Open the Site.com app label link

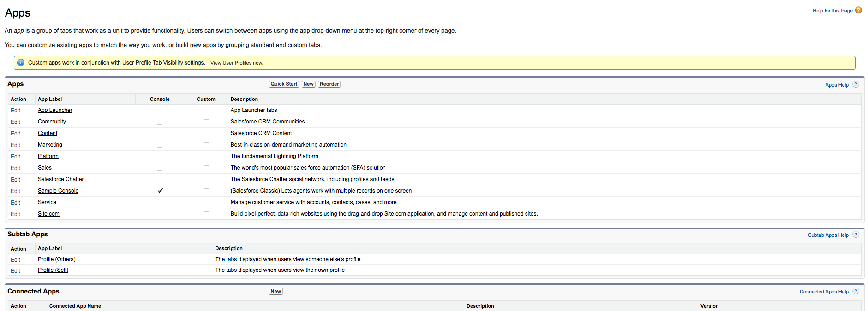click(x=48, y=214)
